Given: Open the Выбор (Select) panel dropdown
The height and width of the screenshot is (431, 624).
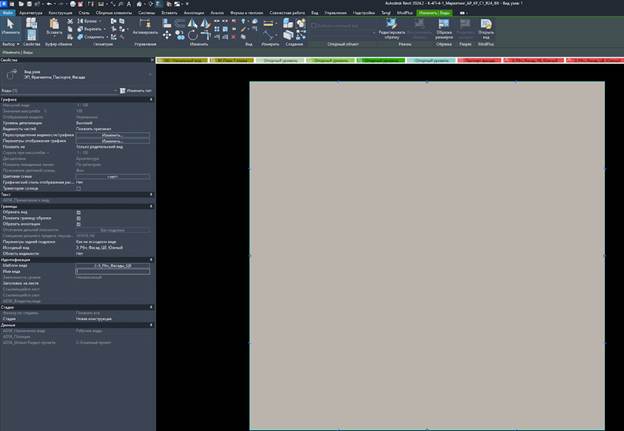Looking at the screenshot, I should (11, 44).
